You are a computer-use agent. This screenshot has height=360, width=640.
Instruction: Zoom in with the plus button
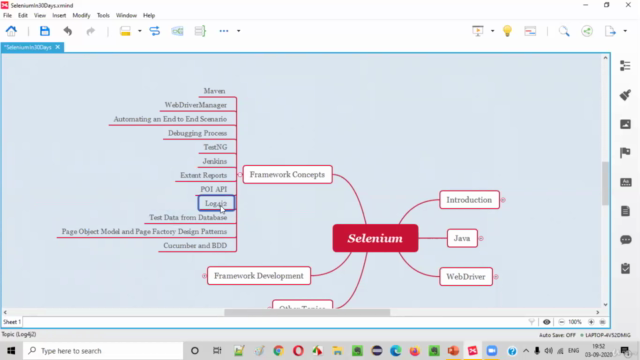(591, 322)
